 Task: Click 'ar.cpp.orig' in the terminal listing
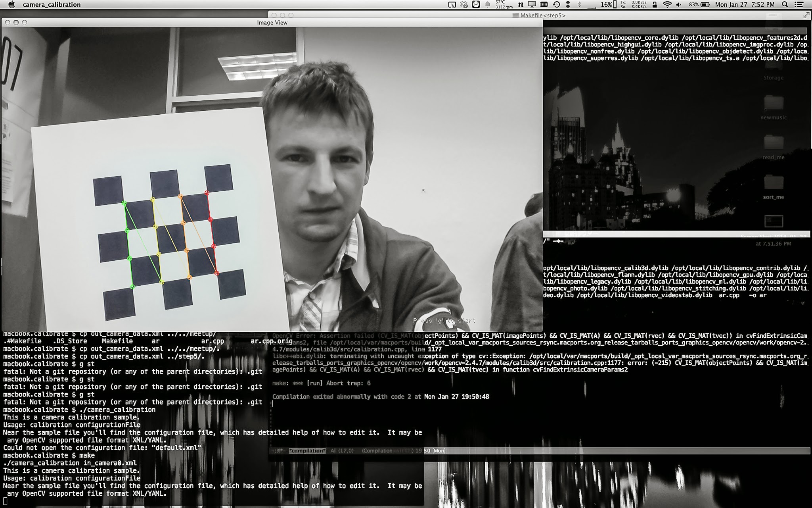[272, 341]
